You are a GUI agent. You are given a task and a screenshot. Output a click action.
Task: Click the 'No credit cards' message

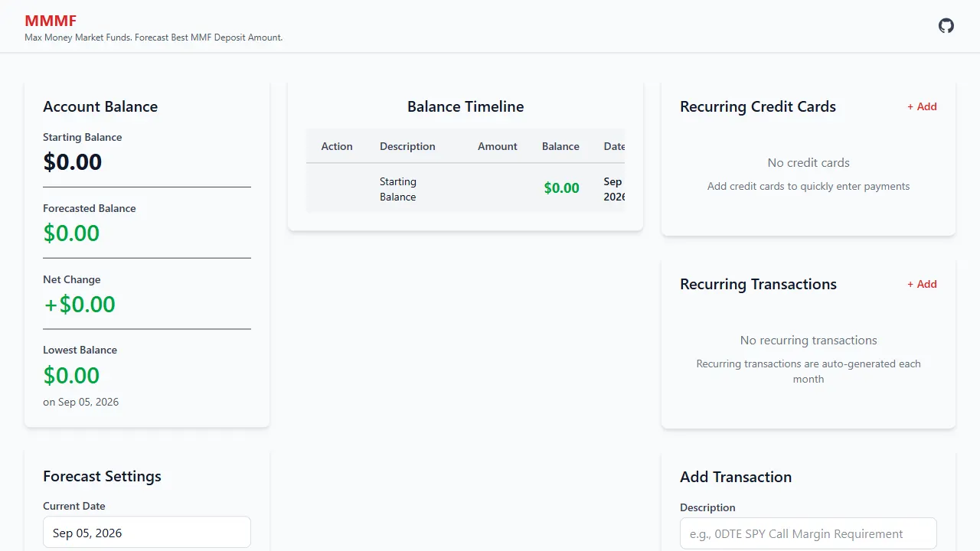click(808, 163)
